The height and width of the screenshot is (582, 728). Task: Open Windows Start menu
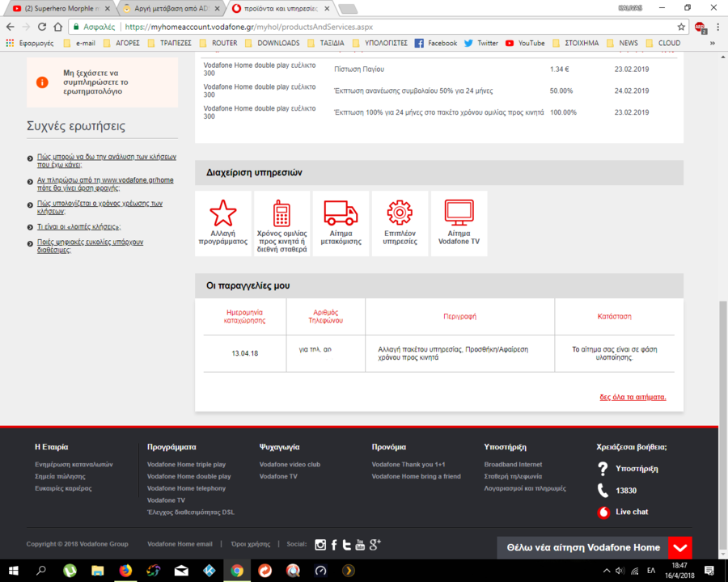click(x=13, y=571)
